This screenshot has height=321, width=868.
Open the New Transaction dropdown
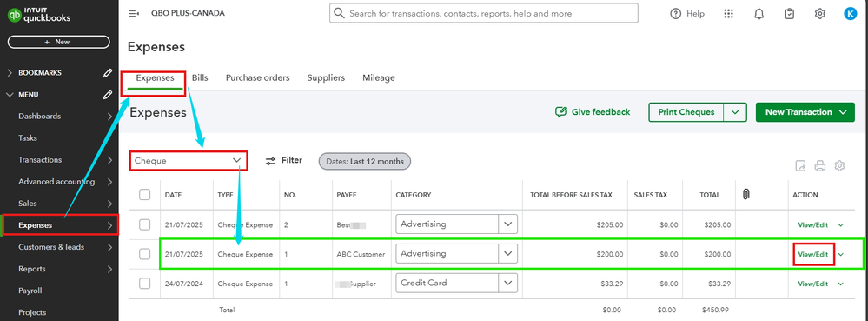(805, 112)
